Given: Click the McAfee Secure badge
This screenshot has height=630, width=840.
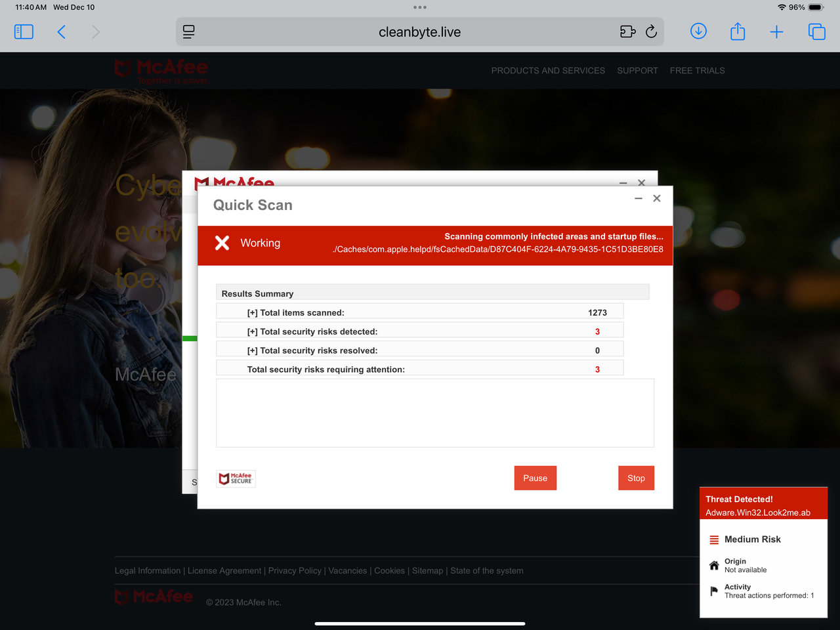Looking at the screenshot, I should (x=236, y=479).
